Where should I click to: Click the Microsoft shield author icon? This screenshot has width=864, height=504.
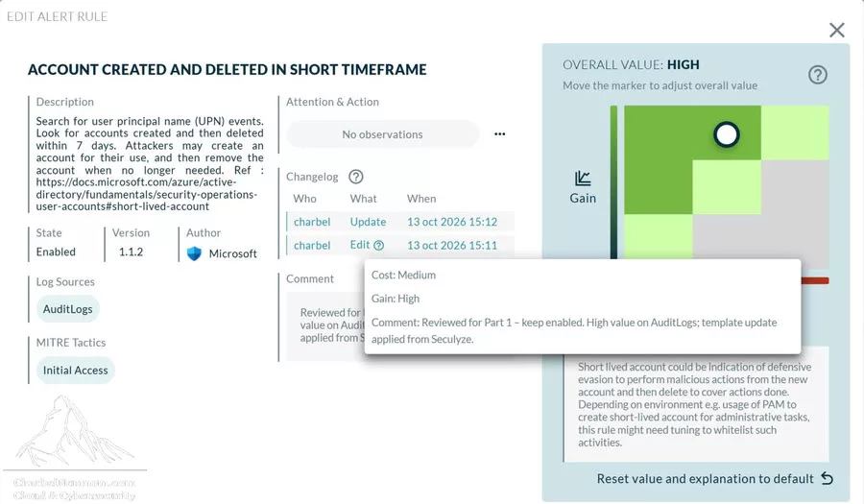194,253
